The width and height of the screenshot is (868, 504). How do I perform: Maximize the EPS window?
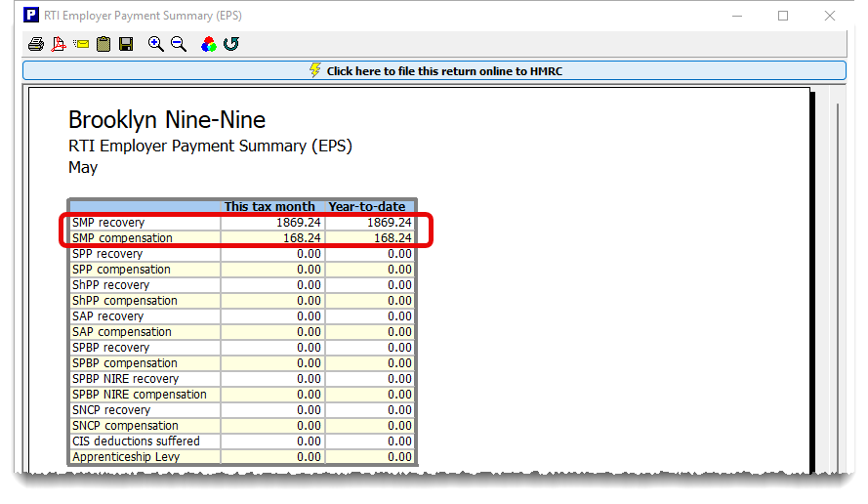783,16
